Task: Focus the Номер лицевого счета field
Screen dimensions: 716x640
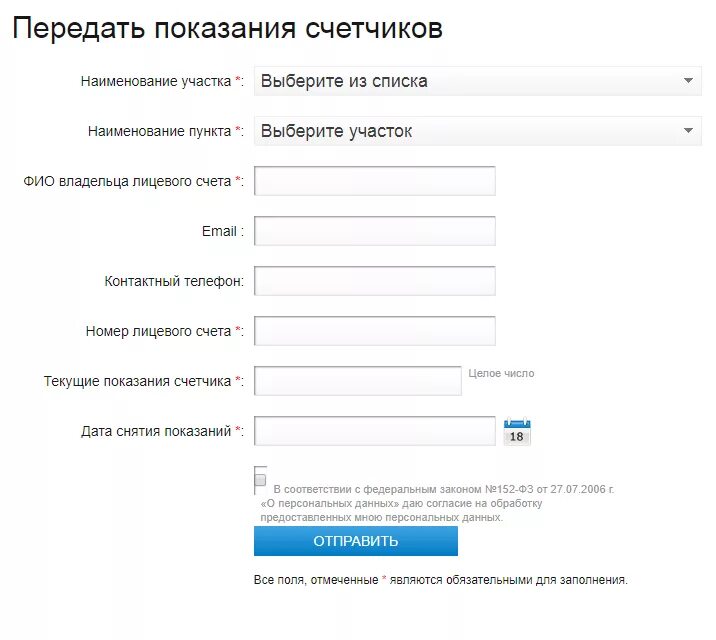Action: [375, 331]
